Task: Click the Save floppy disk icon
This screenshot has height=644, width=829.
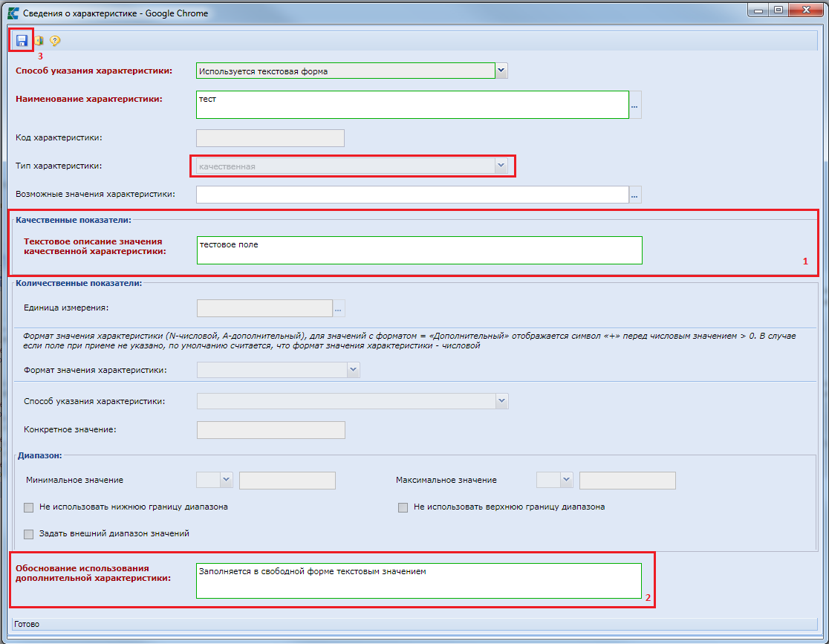Action: click(x=22, y=41)
